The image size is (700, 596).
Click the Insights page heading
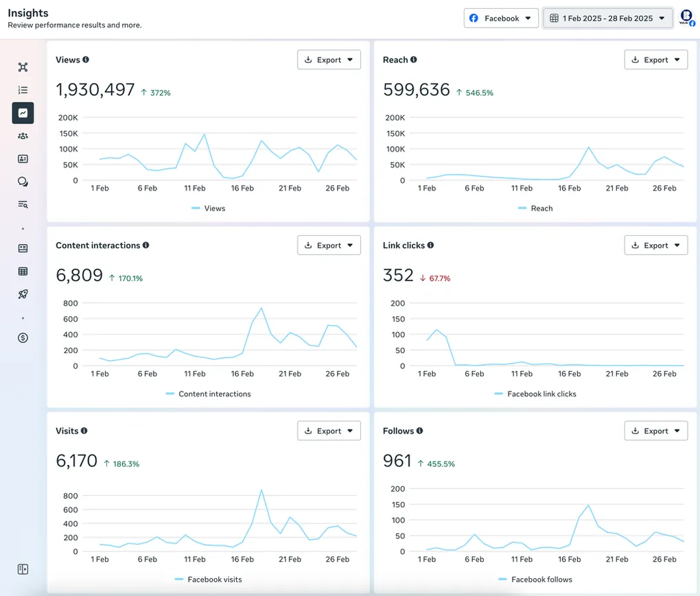(x=27, y=13)
